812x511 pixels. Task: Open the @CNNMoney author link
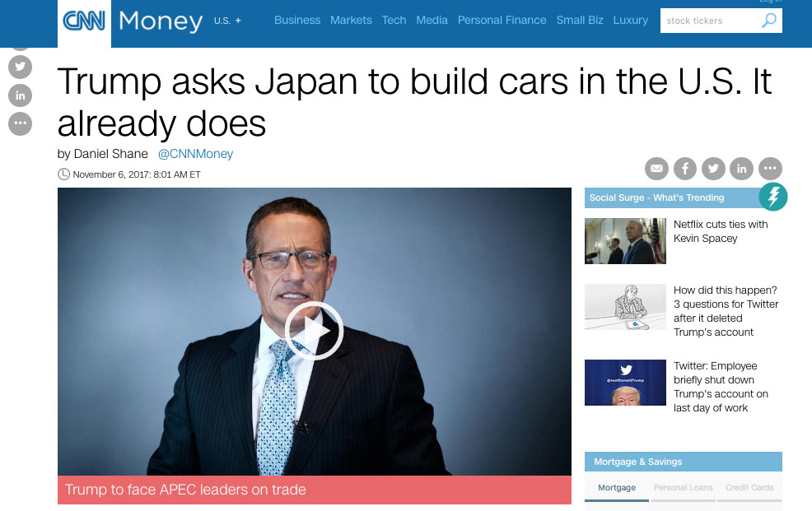(x=195, y=154)
